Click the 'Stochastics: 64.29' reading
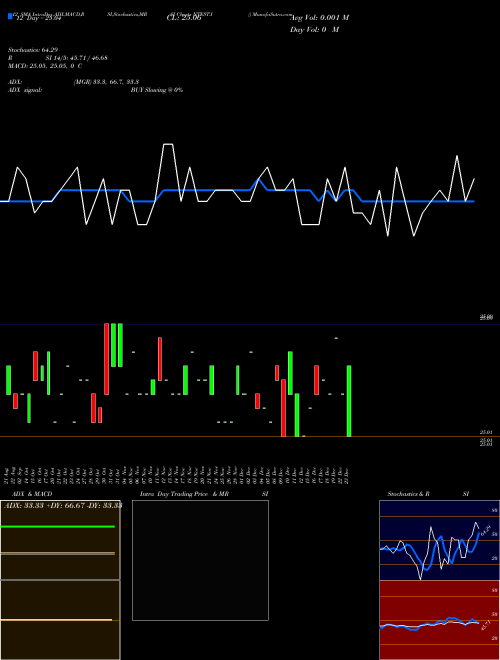500x660 pixels. tap(32, 50)
